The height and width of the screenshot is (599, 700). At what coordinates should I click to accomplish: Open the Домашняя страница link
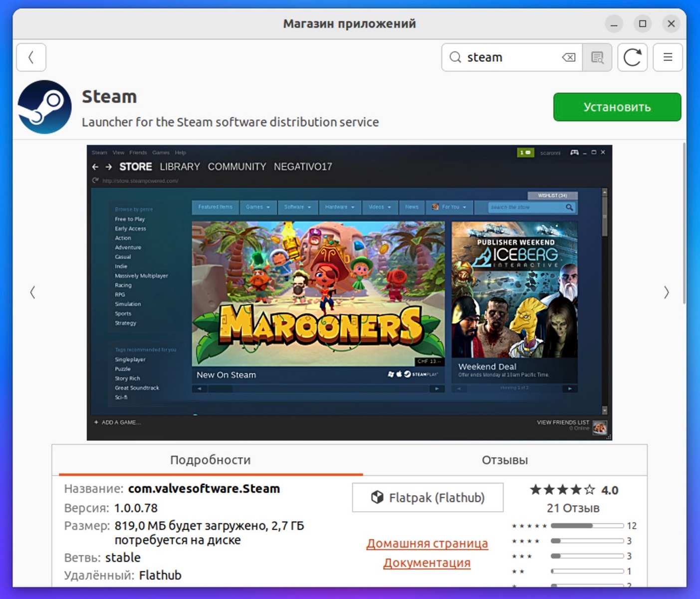tap(427, 543)
